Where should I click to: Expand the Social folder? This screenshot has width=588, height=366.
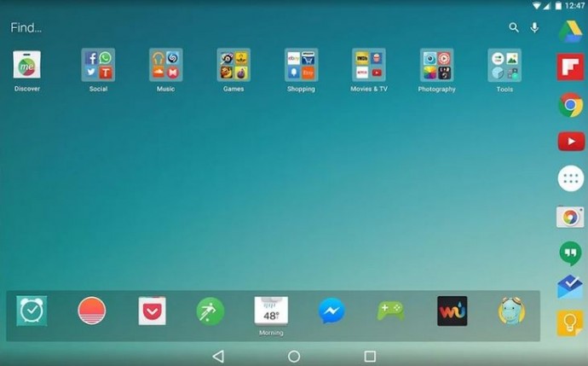click(x=98, y=65)
